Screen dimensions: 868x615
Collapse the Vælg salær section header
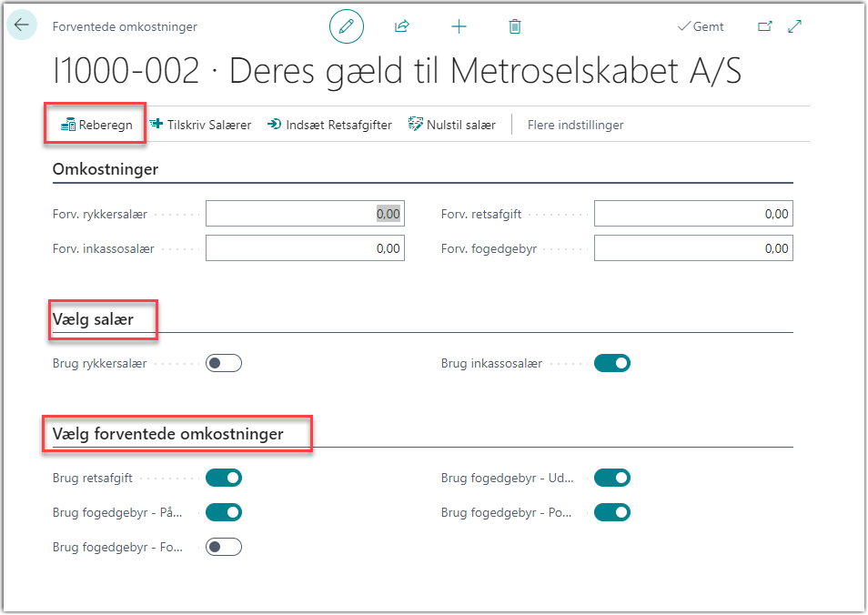tap(93, 319)
